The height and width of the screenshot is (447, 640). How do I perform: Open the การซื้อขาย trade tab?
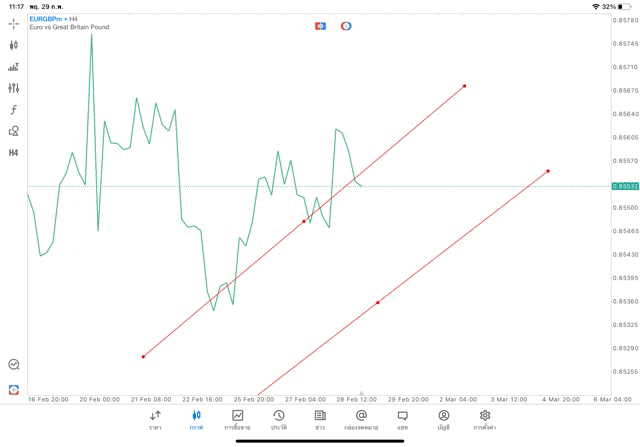coord(238,419)
